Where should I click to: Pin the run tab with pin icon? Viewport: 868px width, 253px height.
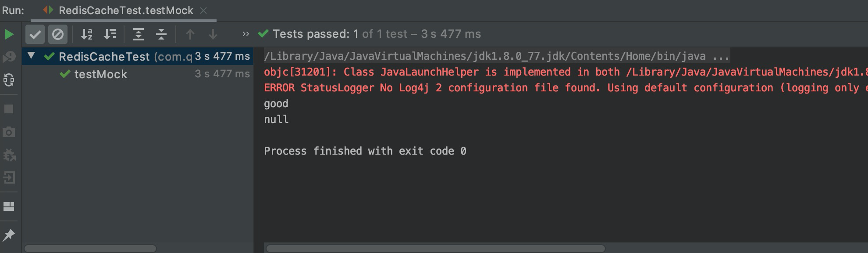9,235
